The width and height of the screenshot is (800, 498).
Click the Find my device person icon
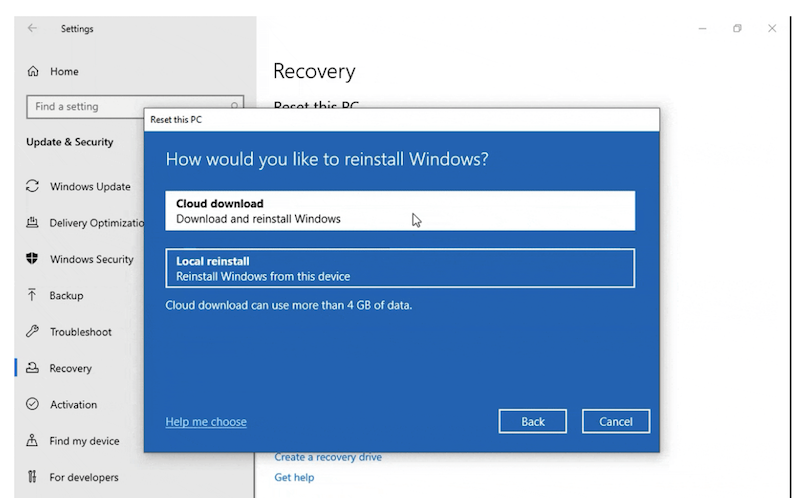[x=32, y=440]
